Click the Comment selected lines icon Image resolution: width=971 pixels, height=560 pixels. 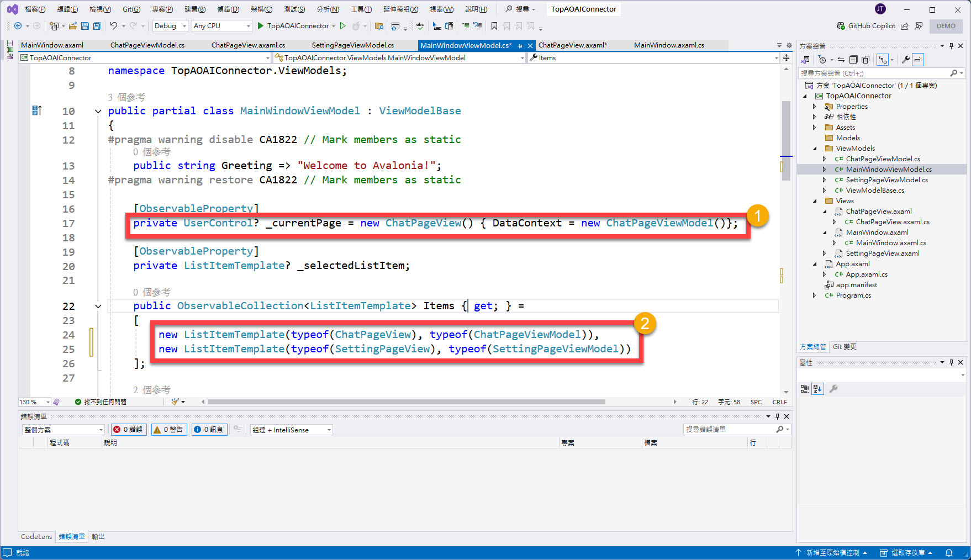(x=466, y=26)
